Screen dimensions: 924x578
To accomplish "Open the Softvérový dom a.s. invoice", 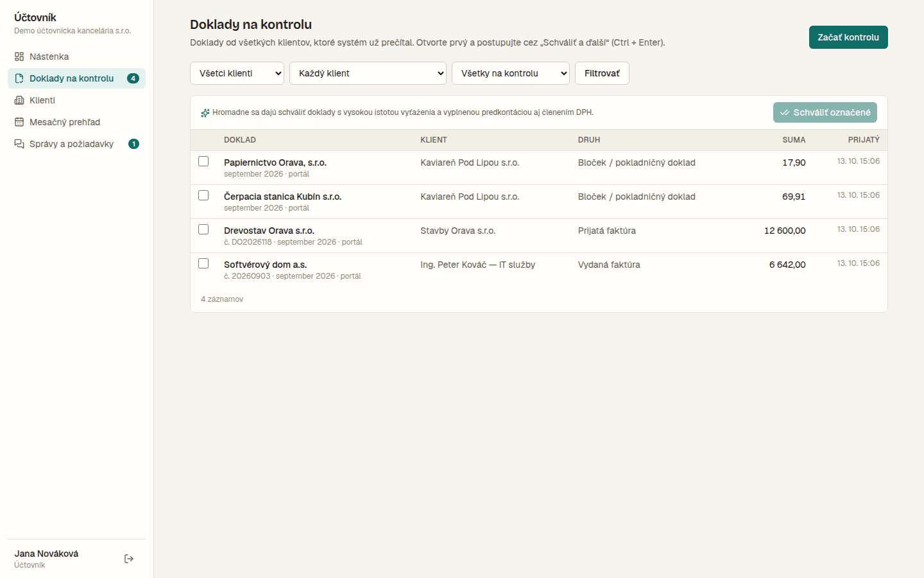I will pos(265,265).
